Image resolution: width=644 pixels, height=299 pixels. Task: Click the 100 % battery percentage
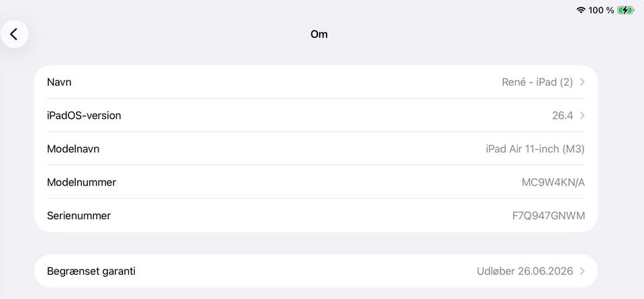coord(601,10)
